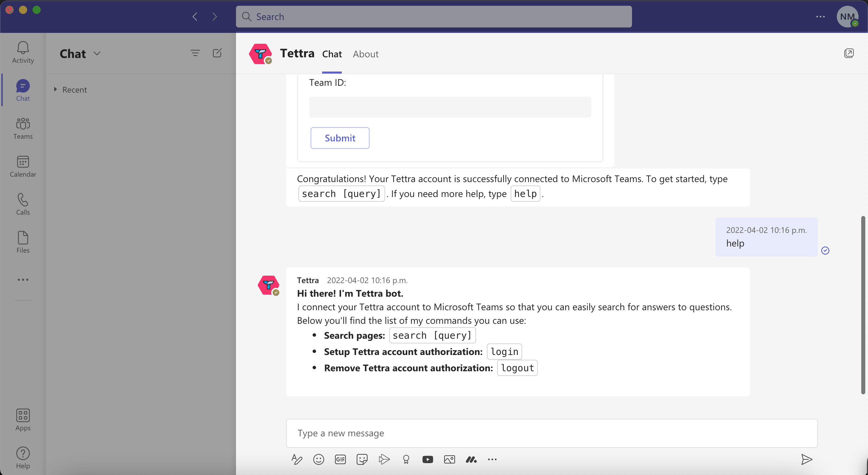Click the chat vertical scrollbar
This screenshot has width=868, height=475.
pos(863,305)
